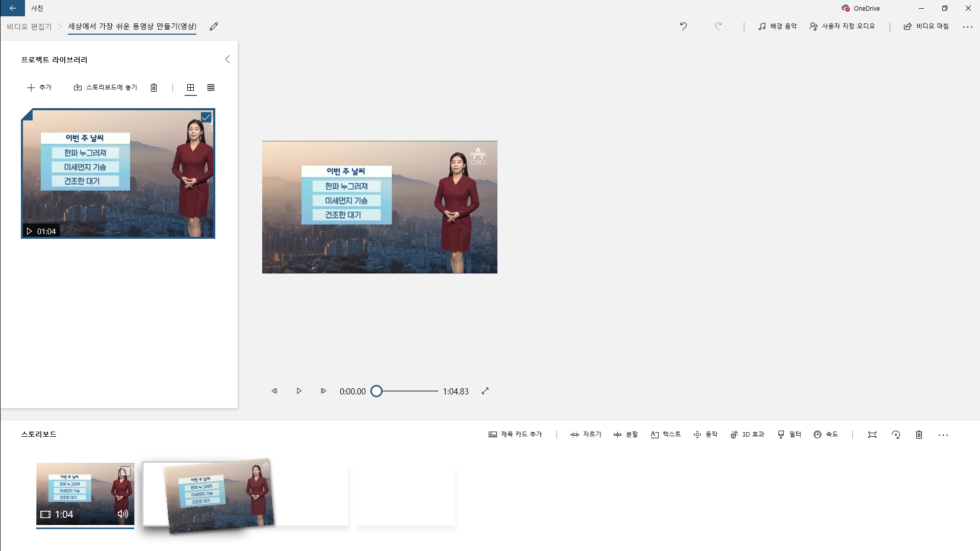Click the 분할 split tool

tap(625, 435)
